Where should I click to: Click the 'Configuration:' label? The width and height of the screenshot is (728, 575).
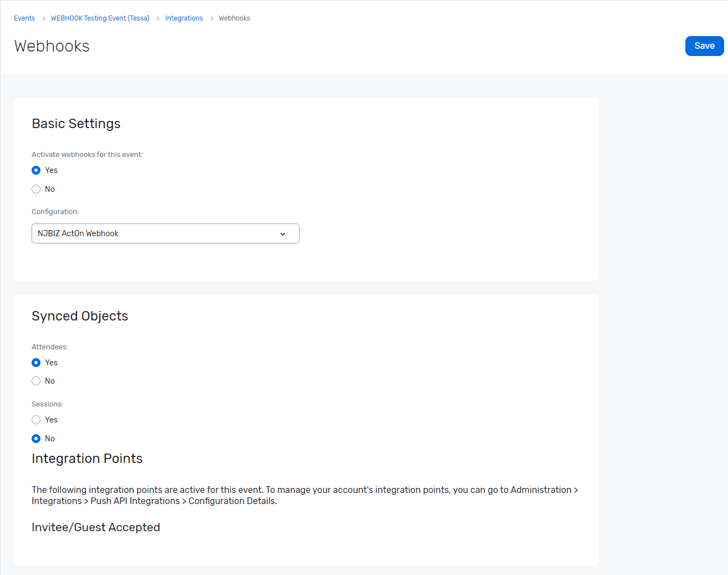(x=55, y=212)
